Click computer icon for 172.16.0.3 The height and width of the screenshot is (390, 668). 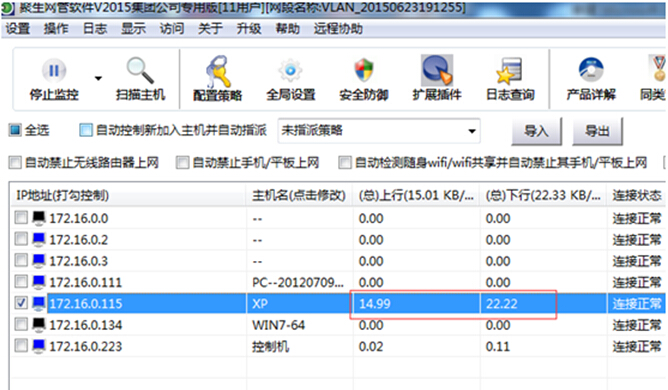(39, 261)
